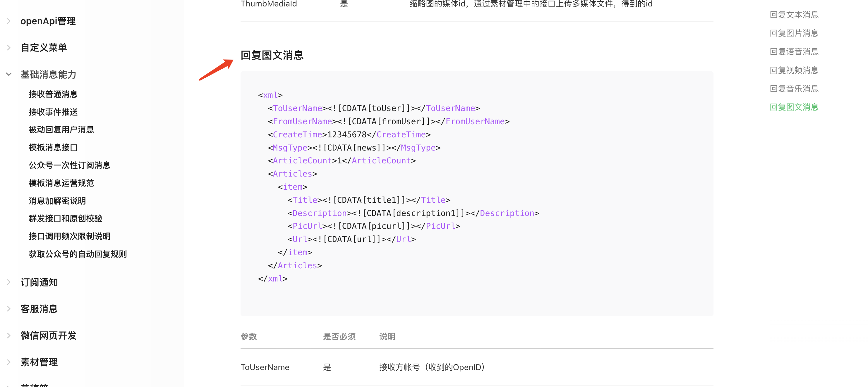868x387 pixels.
Task: Expand the 订阅通知 chevron icon
Action: [x=9, y=282]
